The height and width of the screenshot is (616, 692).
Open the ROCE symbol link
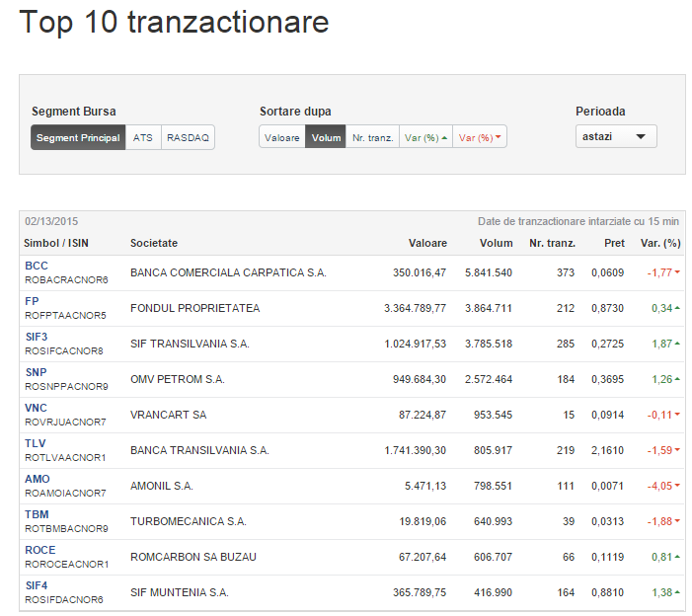(x=40, y=550)
